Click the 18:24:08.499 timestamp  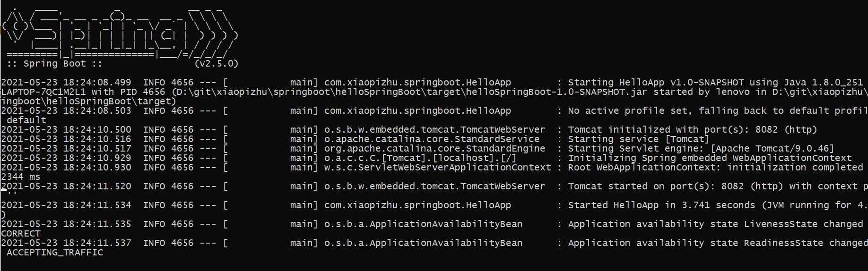(97, 83)
